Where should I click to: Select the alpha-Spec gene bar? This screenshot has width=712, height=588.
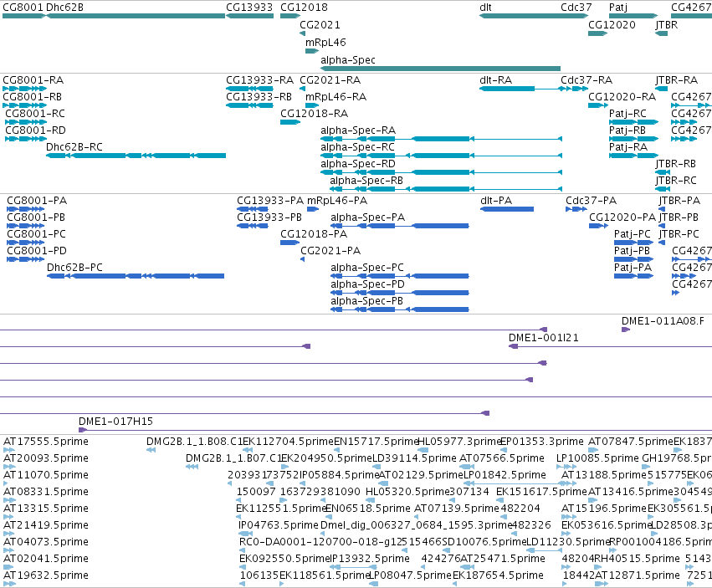440,69
